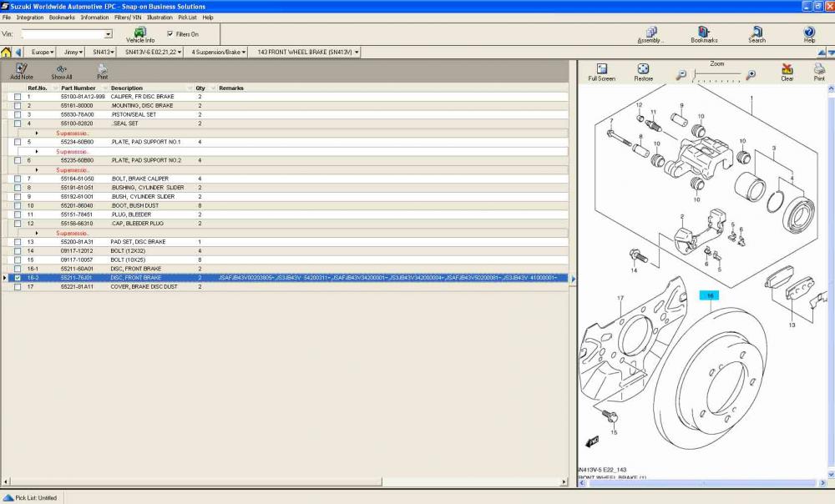Click the Zoom slider track
This screenshot has height=504, width=835.
(718, 75)
